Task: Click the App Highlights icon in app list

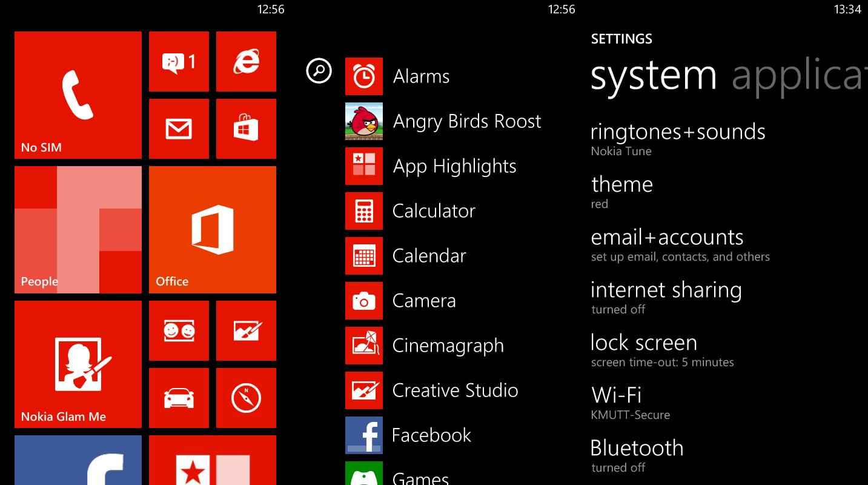Action: pos(364,166)
